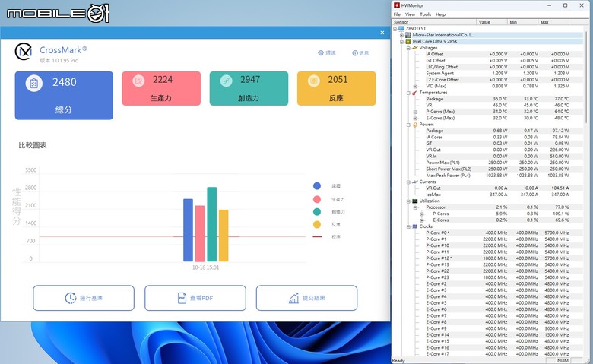Click the thermometer icon next to Temperatures
This screenshot has height=364, width=593.
point(415,92)
